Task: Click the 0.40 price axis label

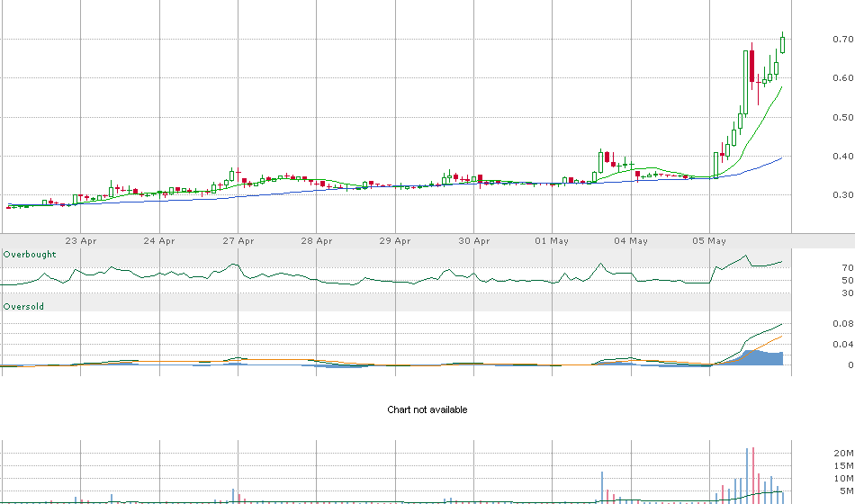Action: [843, 156]
